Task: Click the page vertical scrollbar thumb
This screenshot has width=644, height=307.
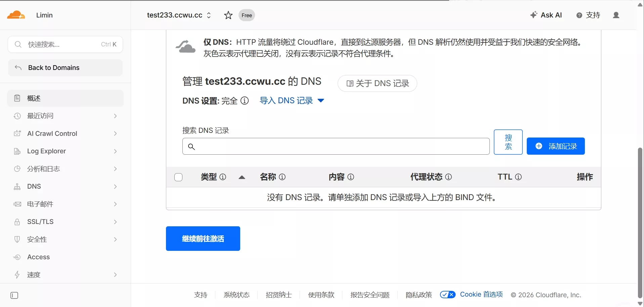Action: tap(640, 223)
